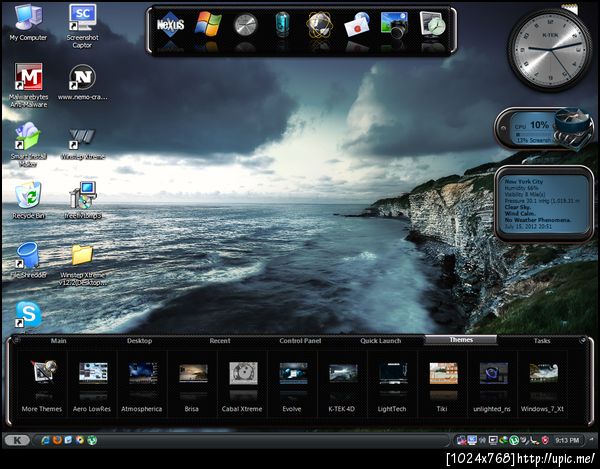Launch File Shredder shortcut
The height and width of the screenshot is (469, 600).
pos(28,259)
